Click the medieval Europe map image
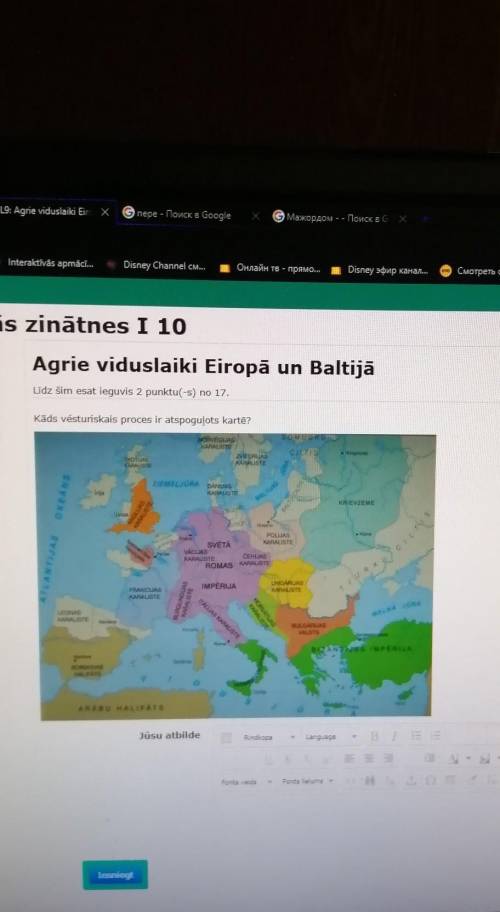This screenshot has height=912, width=500. (x=236, y=576)
